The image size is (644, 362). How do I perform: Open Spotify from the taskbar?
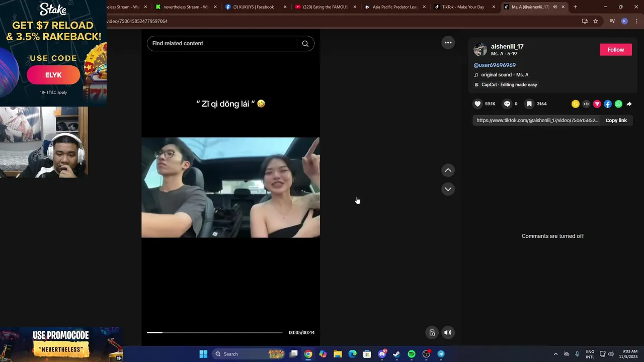point(412,354)
